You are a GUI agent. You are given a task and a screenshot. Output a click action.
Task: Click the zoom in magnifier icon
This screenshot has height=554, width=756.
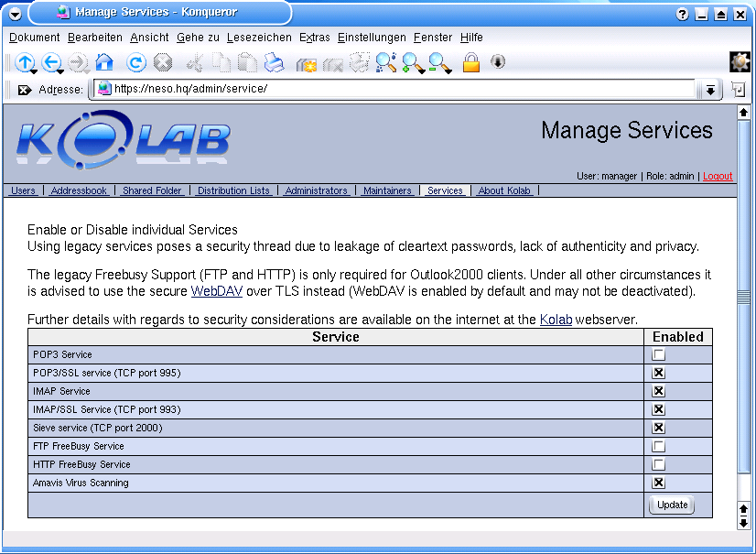[x=413, y=62]
